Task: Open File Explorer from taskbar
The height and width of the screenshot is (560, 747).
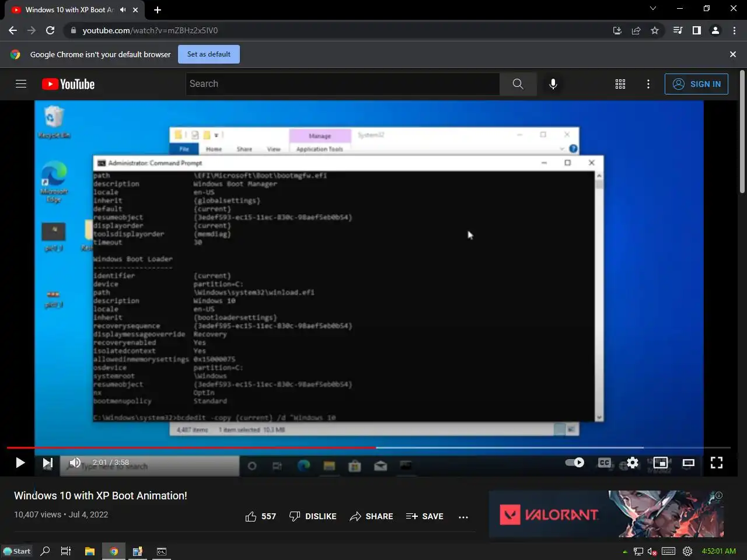Action: [90, 551]
